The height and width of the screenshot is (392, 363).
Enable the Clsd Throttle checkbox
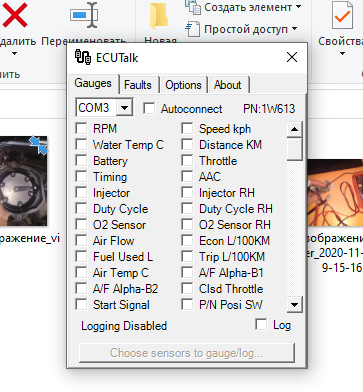[187, 288]
